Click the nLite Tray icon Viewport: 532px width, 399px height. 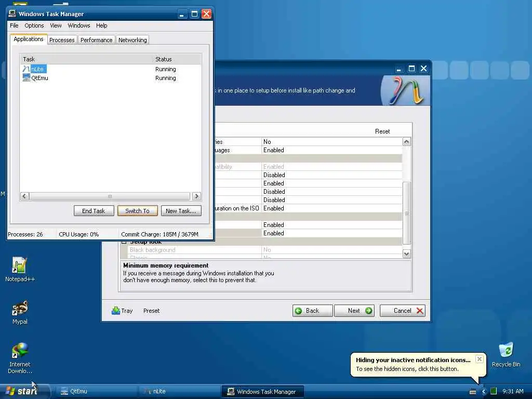(x=116, y=311)
